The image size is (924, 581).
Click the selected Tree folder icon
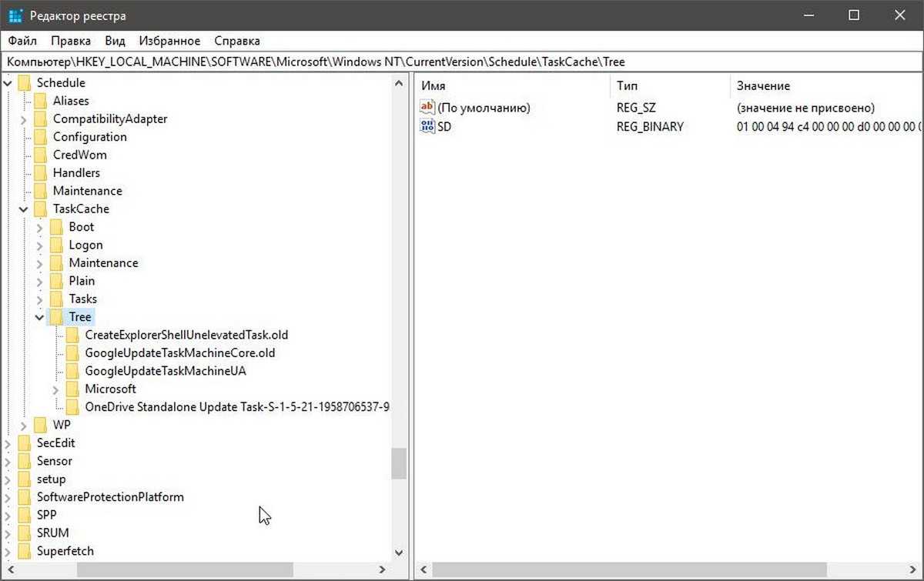(x=56, y=317)
